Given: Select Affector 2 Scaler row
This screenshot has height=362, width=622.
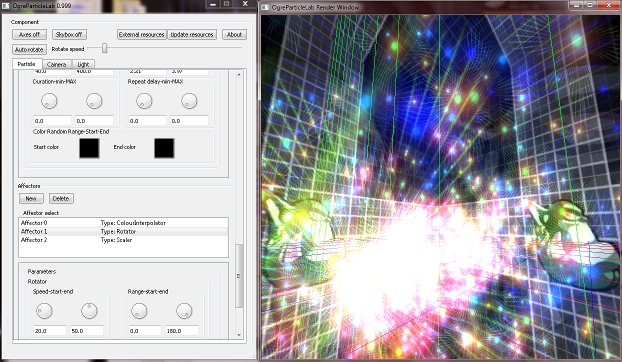Looking at the screenshot, I should click(123, 240).
